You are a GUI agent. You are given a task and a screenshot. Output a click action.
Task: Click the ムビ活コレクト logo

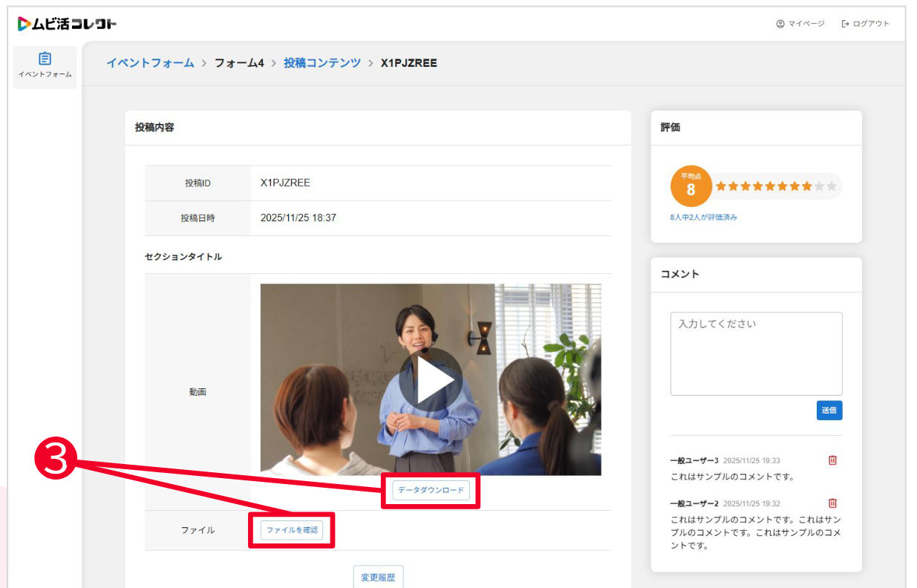[67, 24]
